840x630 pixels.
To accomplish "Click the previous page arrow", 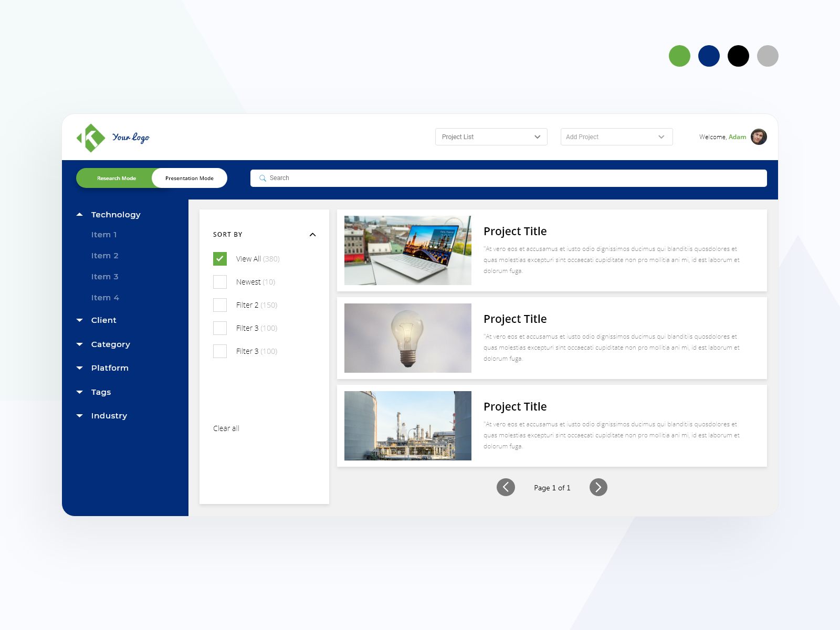I will [x=506, y=487].
